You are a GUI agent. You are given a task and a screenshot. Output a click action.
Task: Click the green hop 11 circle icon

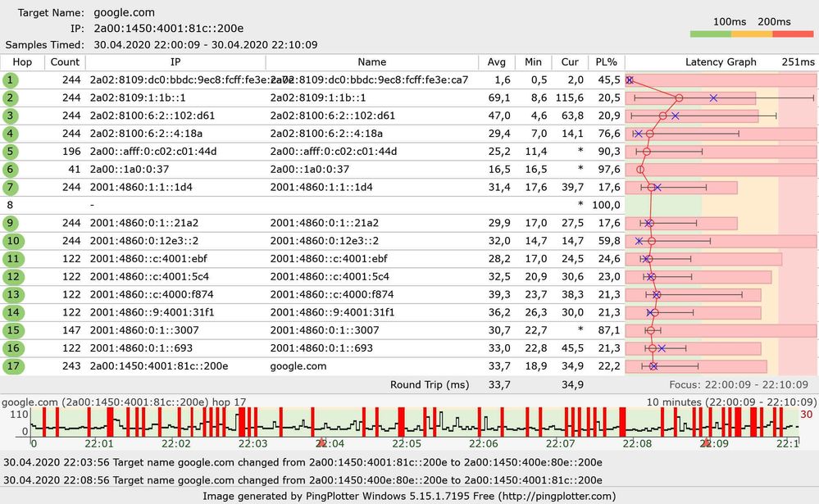coord(12,259)
